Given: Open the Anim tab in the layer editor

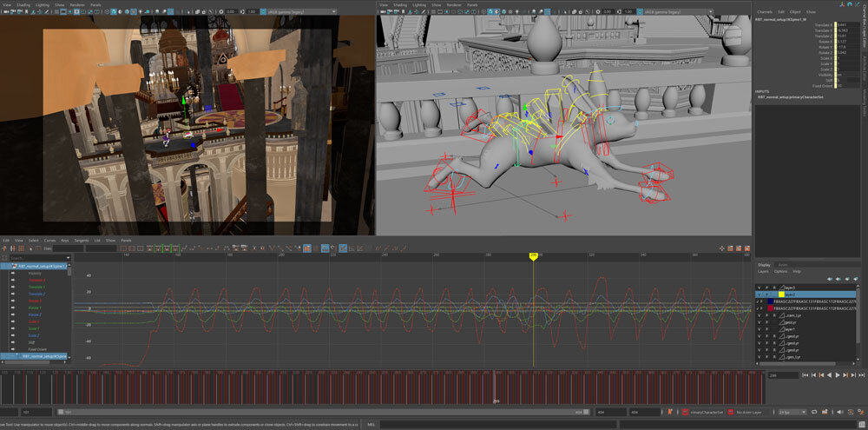Looking at the screenshot, I should click(x=783, y=264).
